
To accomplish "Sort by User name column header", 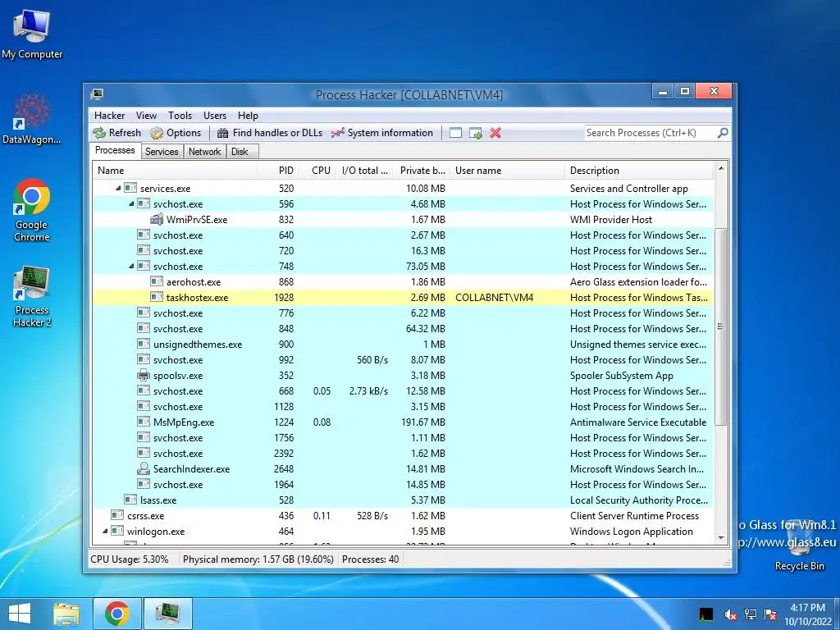I will pyautogui.click(x=507, y=171).
